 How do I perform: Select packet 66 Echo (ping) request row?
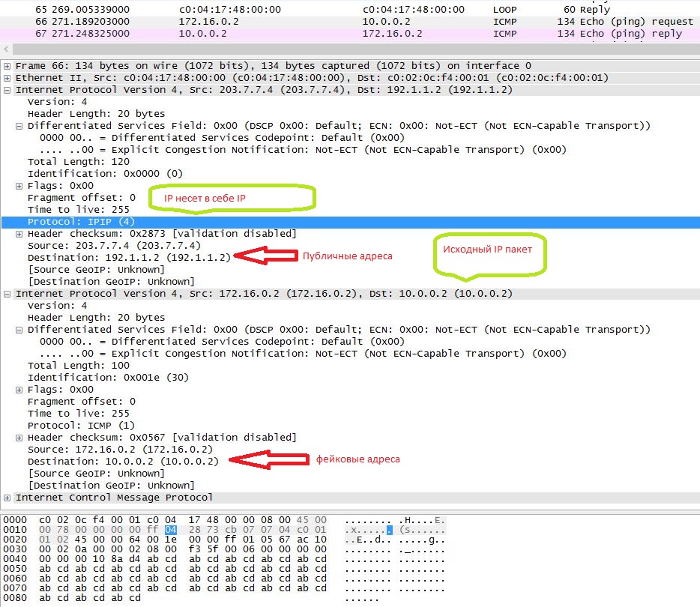300,22
